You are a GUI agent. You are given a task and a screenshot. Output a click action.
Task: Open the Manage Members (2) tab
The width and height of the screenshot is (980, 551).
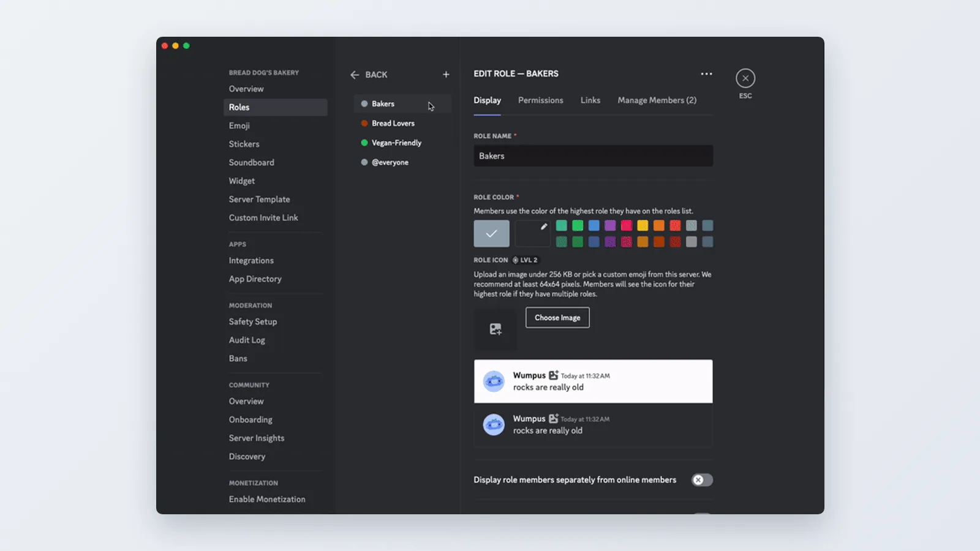click(657, 100)
